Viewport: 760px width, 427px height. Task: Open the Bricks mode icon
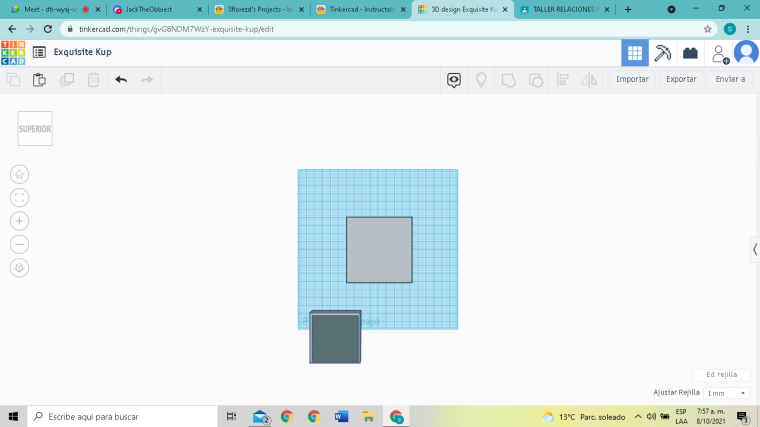(690, 53)
